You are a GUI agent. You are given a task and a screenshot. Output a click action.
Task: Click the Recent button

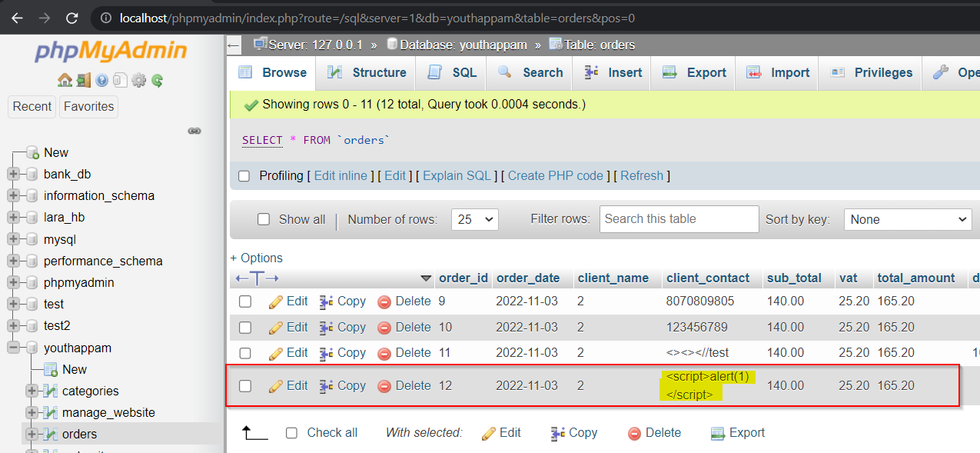(32, 107)
